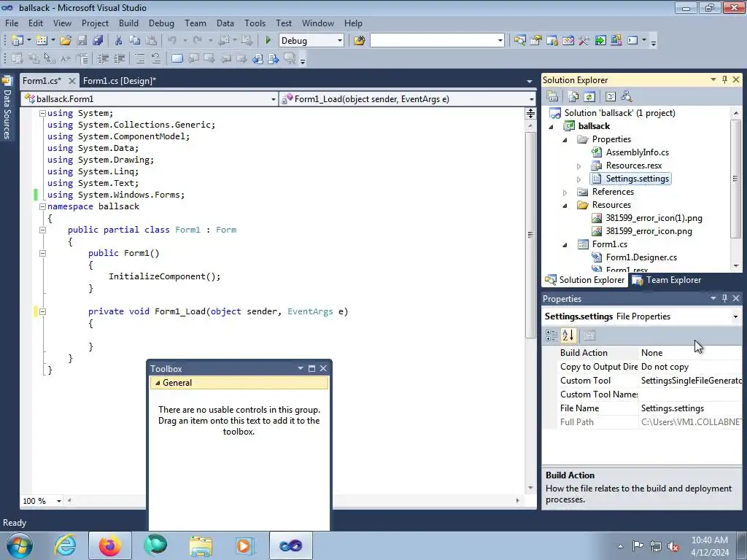Open Internet Explorer from the taskbar
This screenshot has height=560, width=747.
(65, 545)
